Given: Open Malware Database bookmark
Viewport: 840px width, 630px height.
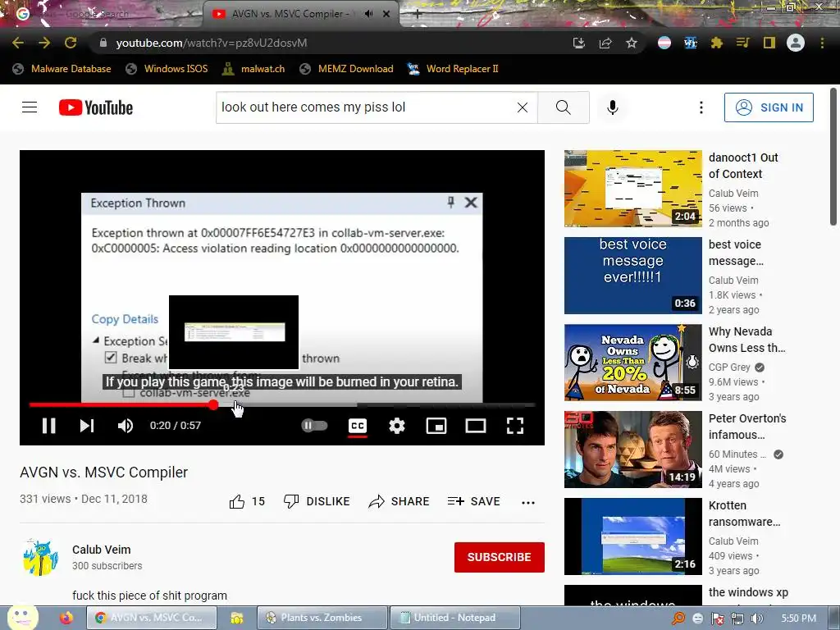Looking at the screenshot, I should click(62, 69).
